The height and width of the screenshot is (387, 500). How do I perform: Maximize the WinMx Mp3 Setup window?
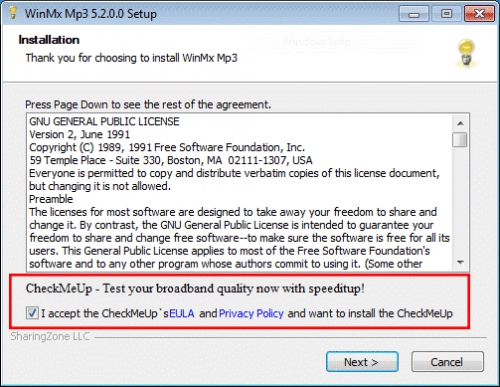click(446, 14)
